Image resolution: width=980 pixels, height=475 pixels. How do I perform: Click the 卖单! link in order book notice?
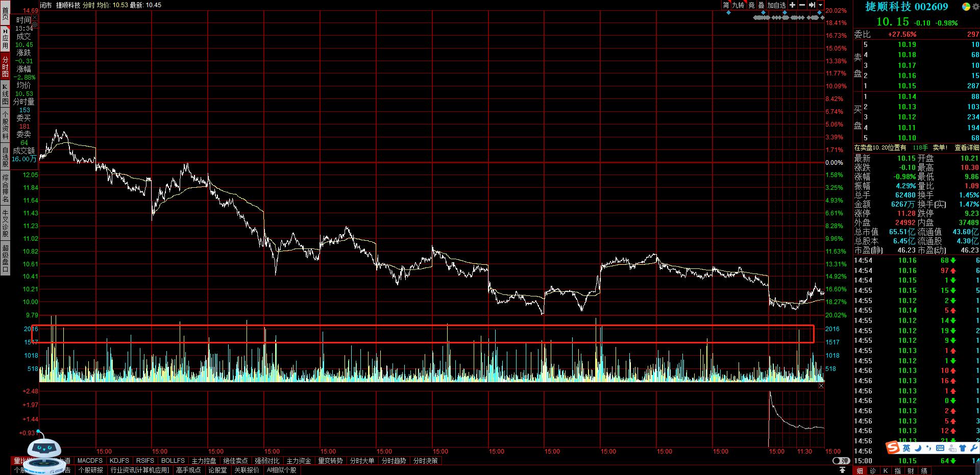(x=940, y=147)
